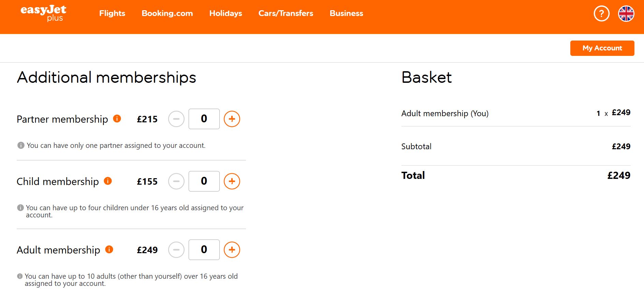Viewport: 644px width, 292px height.
Task: Click the 'Child membership' label
Action: coord(58,182)
